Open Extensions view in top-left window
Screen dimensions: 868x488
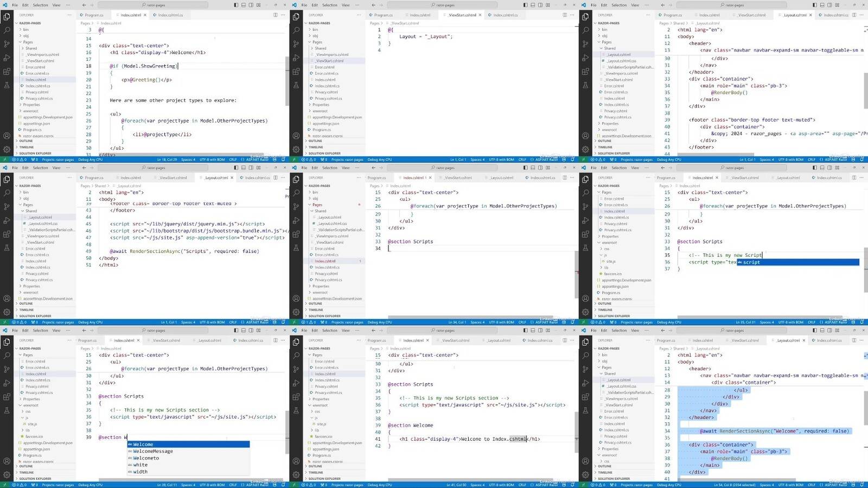[7, 71]
